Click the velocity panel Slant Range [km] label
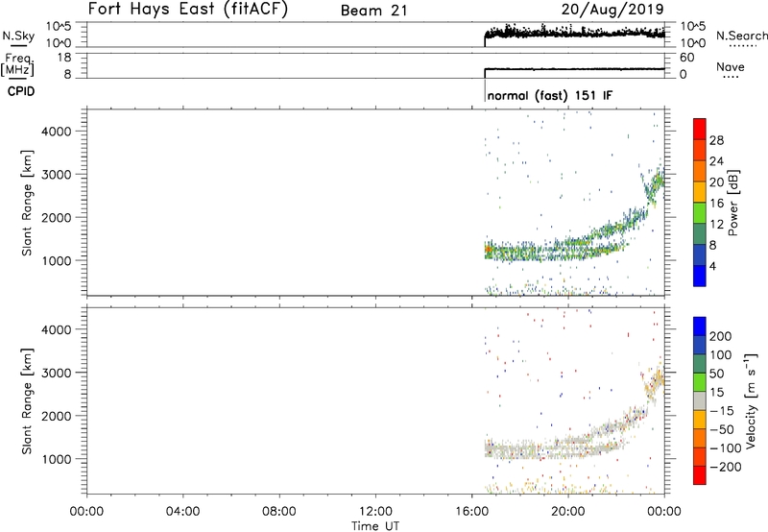This screenshot has width=768, height=532. pyautogui.click(x=27, y=401)
